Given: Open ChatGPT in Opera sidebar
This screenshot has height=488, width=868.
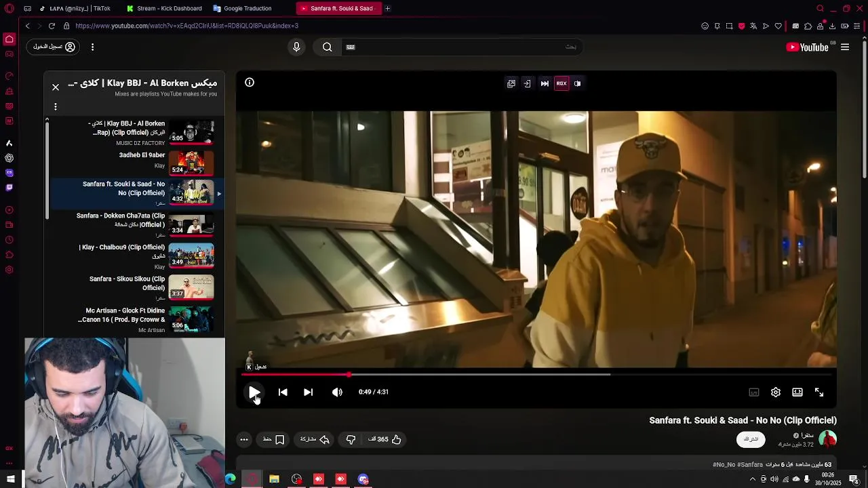Looking at the screenshot, I should tap(9, 158).
